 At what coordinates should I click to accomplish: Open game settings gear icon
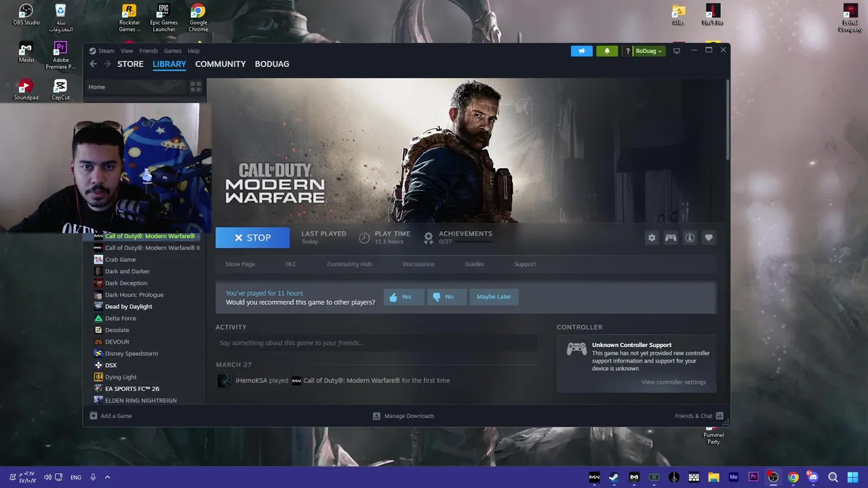pyautogui.click(x=652, y=238)
